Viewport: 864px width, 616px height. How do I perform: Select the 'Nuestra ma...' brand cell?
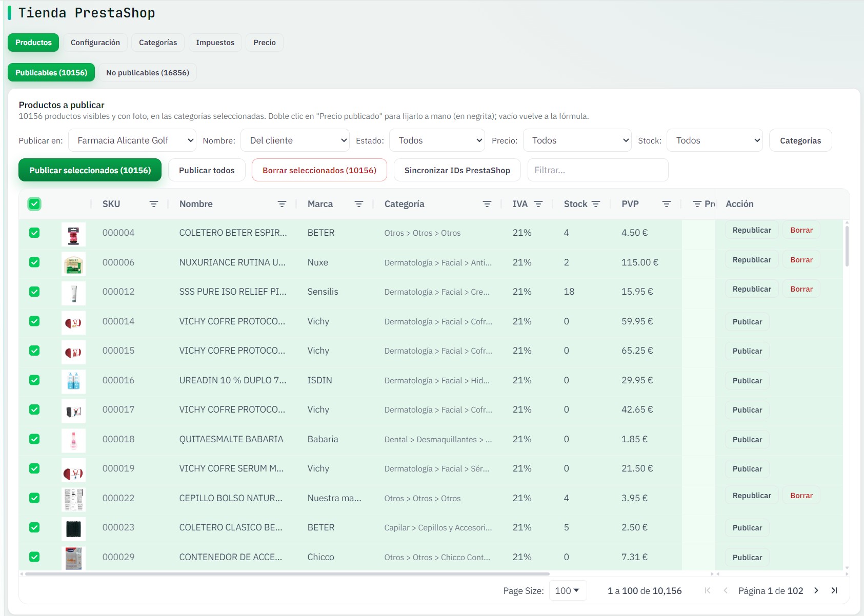334,498
